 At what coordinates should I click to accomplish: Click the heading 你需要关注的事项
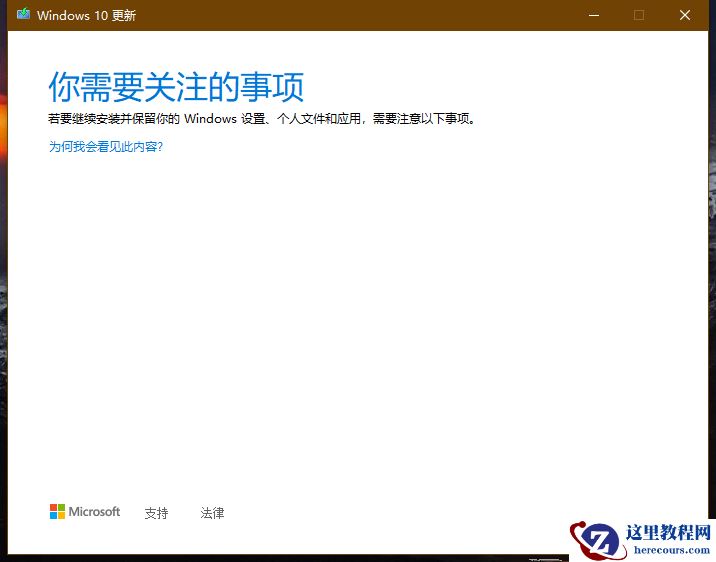[x=176, y=87]
